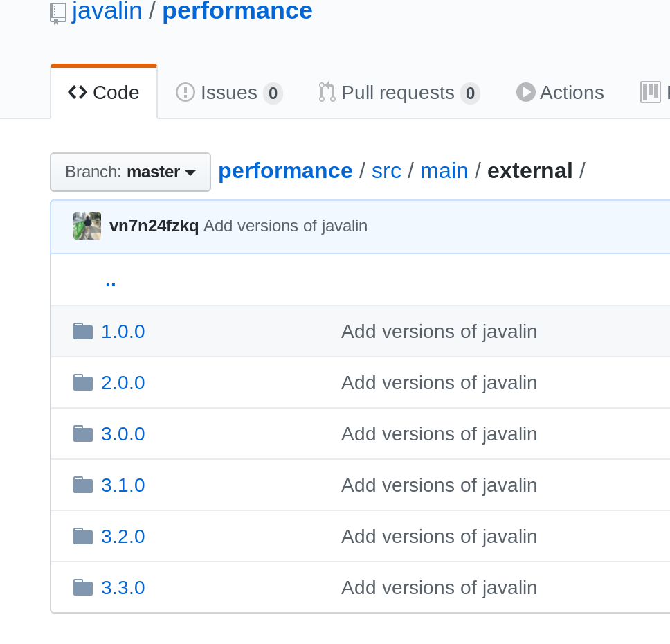Open the 2.0.0 folder
670x644 pixels.
(x=123, y=383)
